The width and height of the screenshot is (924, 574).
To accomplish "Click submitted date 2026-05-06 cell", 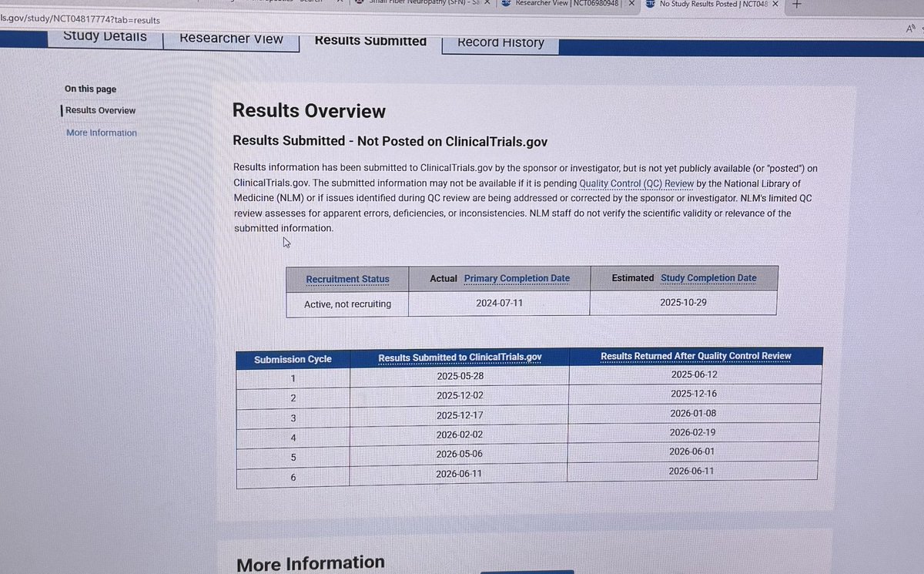I will [x=460, y=454].
